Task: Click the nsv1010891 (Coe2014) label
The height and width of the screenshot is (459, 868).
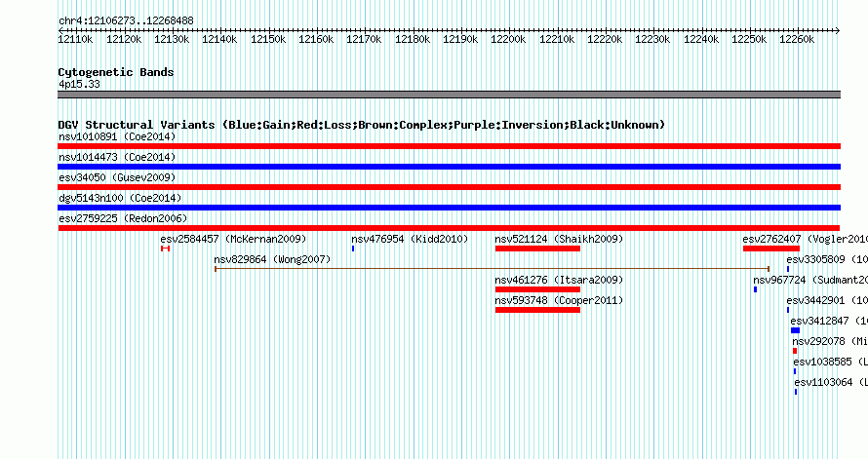Action: point(117,136)
